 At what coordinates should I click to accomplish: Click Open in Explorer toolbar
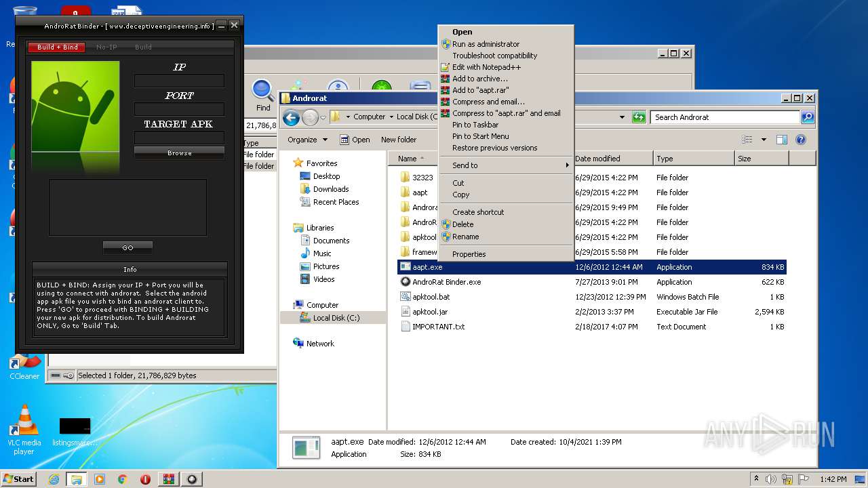pos(355,140)
